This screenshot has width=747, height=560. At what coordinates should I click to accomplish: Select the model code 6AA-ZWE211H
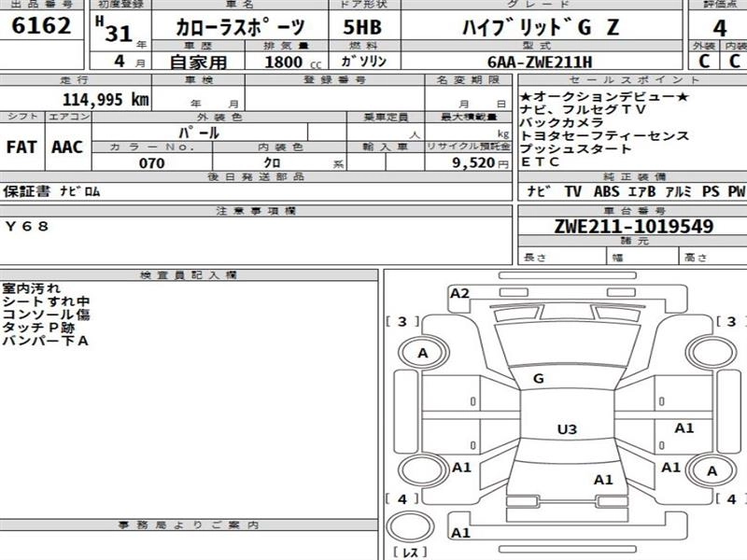point(540,63)
